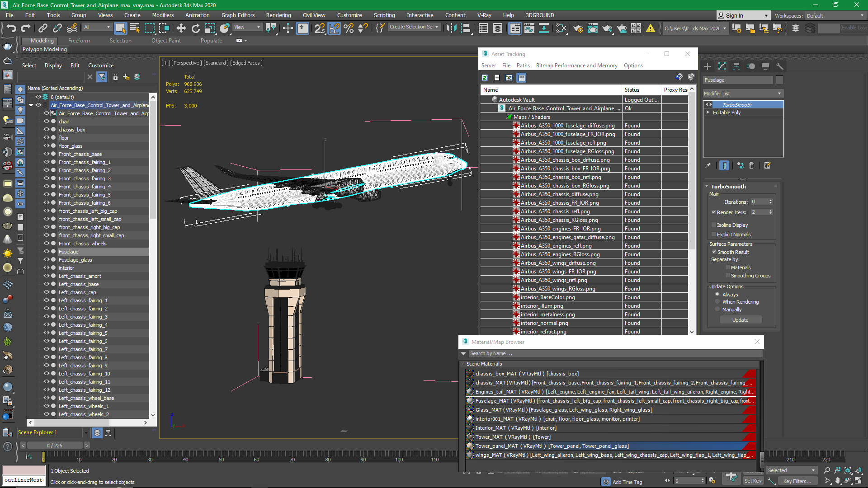The width and height of the screenshot is (868, 488).
Task: Select the When Rendering update option
Action: [717, 302]
